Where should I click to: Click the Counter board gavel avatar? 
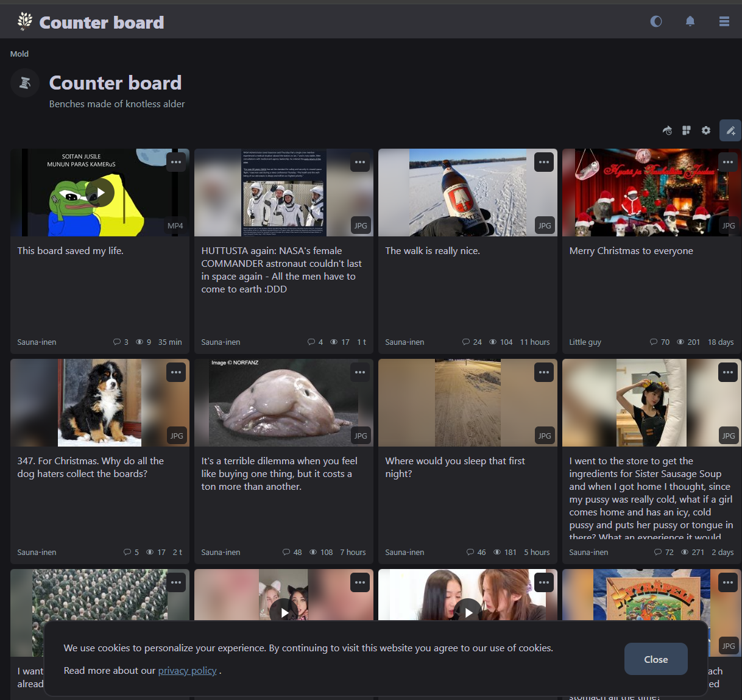(24, 83)
